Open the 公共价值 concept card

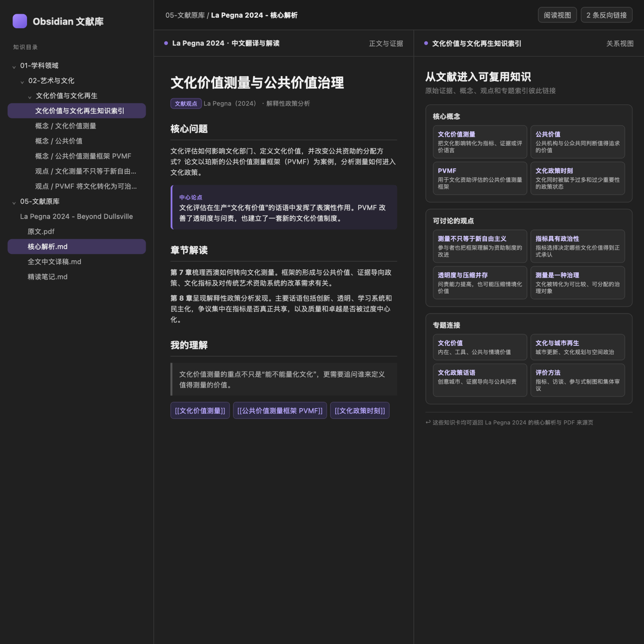pos(577,142)
